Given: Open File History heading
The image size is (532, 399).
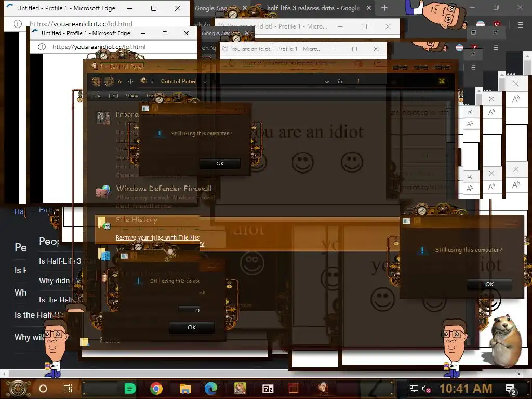Looking at the screenshot, I should tap(137, 220).
